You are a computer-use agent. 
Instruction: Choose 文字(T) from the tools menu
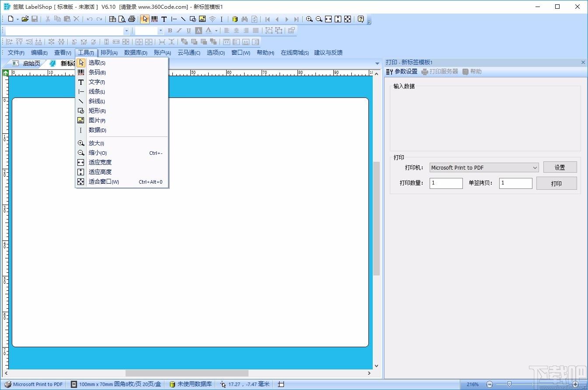122,82
